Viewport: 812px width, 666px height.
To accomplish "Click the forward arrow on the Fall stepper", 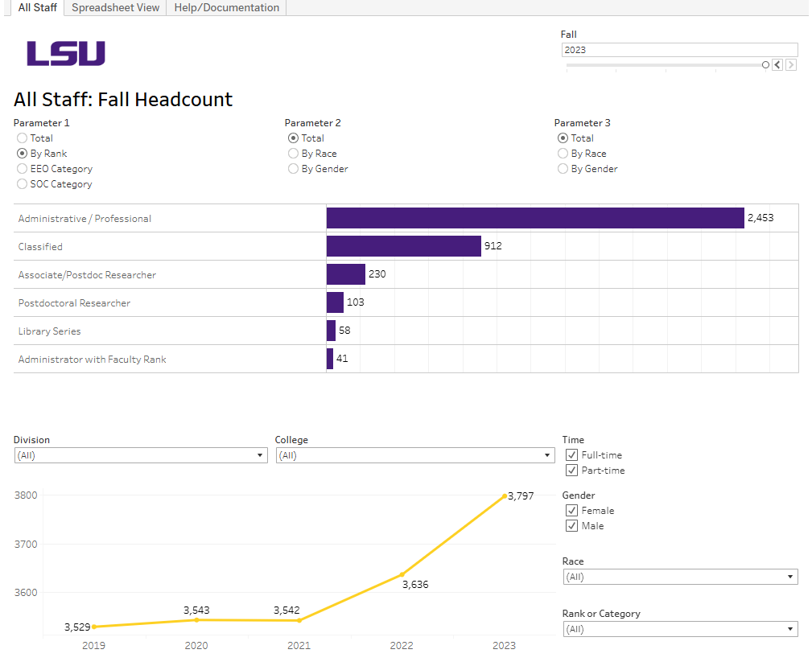I will [x=791, y=64].
